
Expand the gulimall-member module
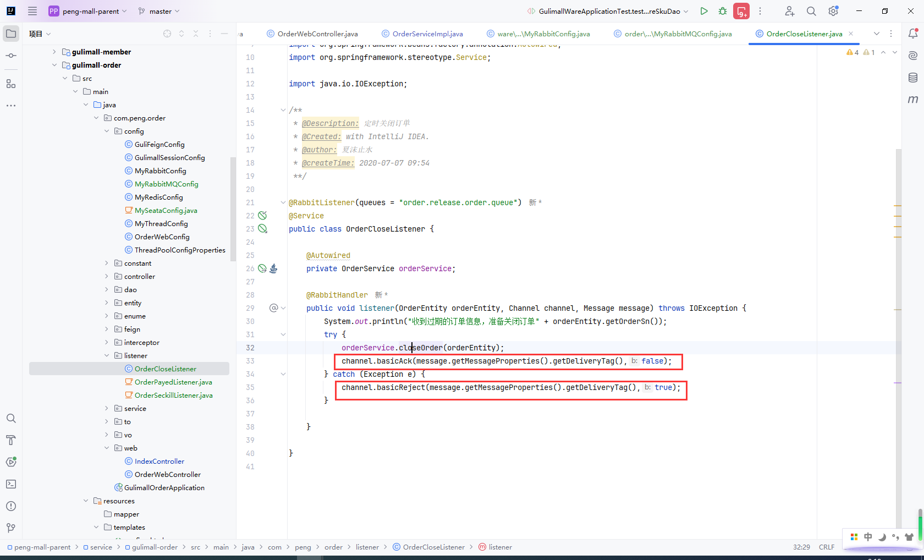(54, 52)
